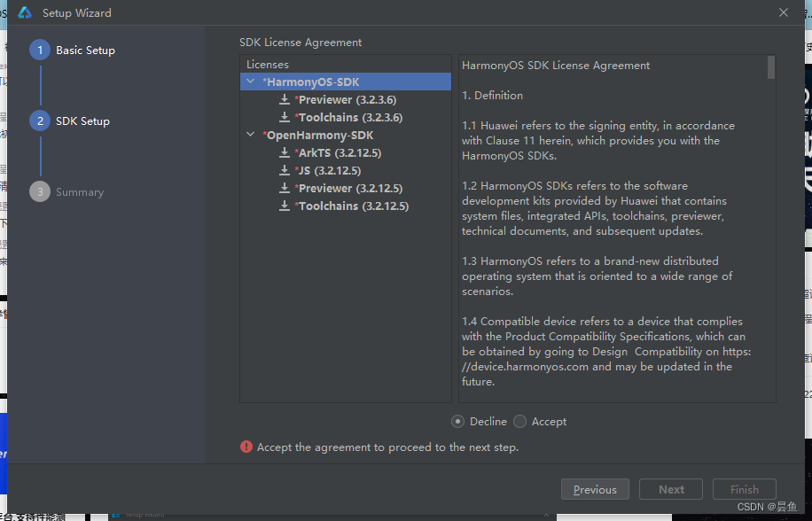The height and width of the screenshot is (521, 812).
Task: Click the 'SDK License Agreement' heading
Action: point(301,43)
